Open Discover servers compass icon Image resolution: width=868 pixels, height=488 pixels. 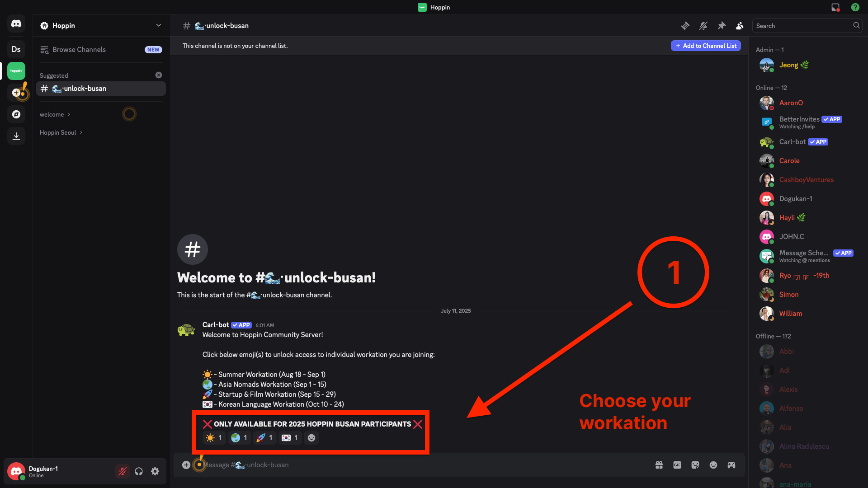pos(16,114)
